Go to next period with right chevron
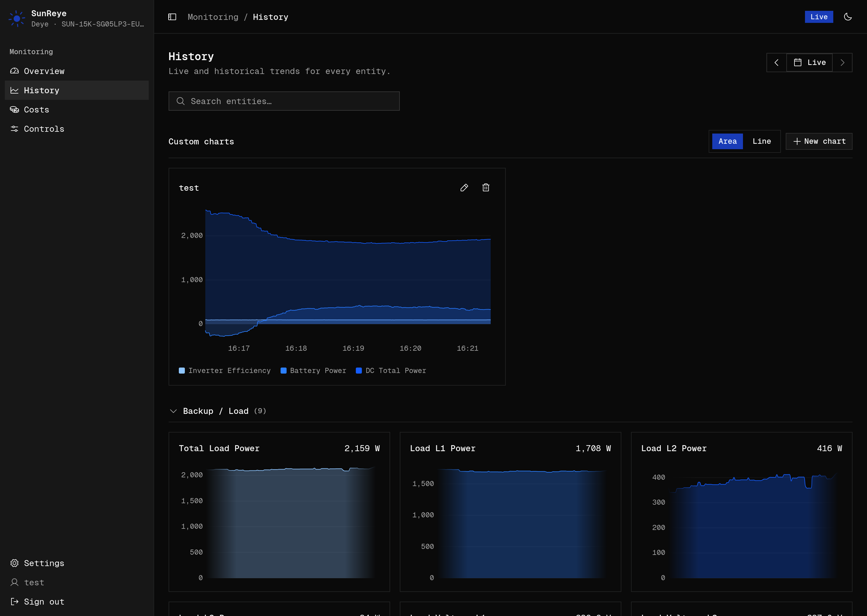Screen dimensions: 867x616 coord(842,63)
